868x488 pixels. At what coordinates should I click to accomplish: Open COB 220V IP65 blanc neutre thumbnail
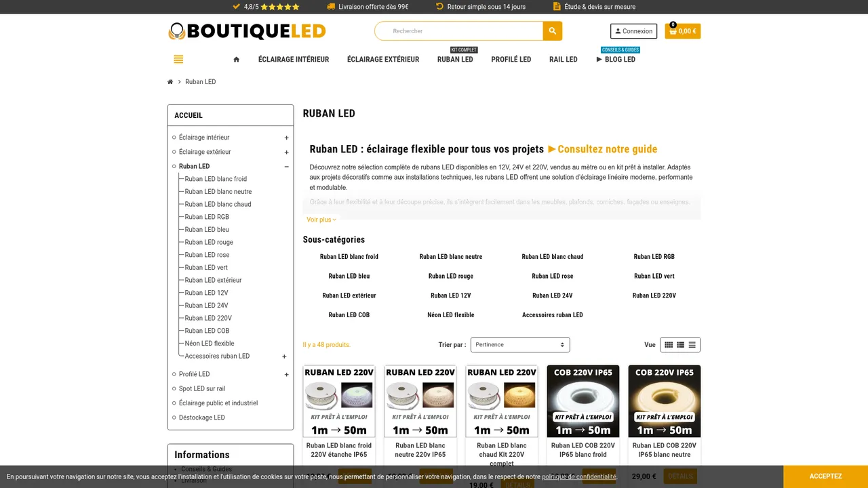(x=665, y=401)
